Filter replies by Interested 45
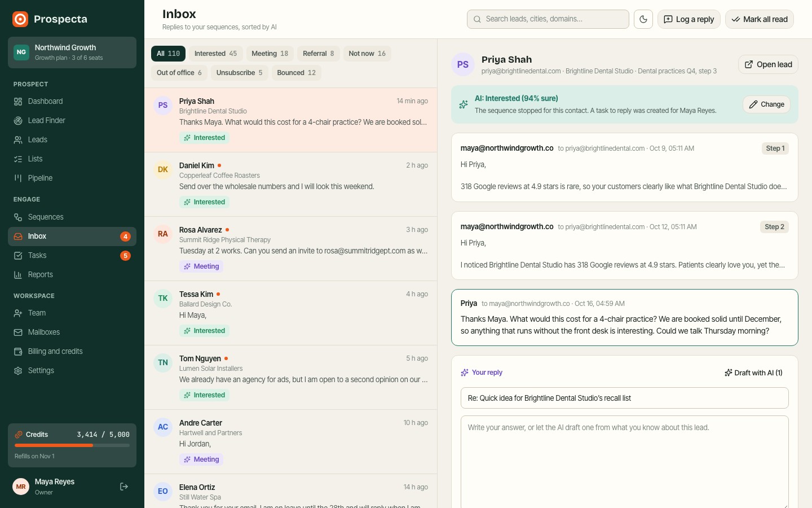Viewport: 812px width, 508px height. 216,54
